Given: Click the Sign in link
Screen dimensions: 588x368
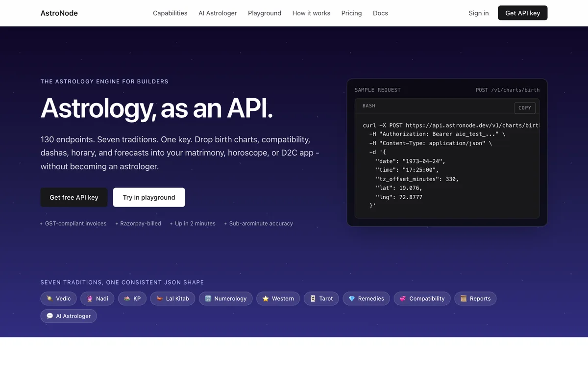Looking at the screenshot, I should (x=479, y=13).
